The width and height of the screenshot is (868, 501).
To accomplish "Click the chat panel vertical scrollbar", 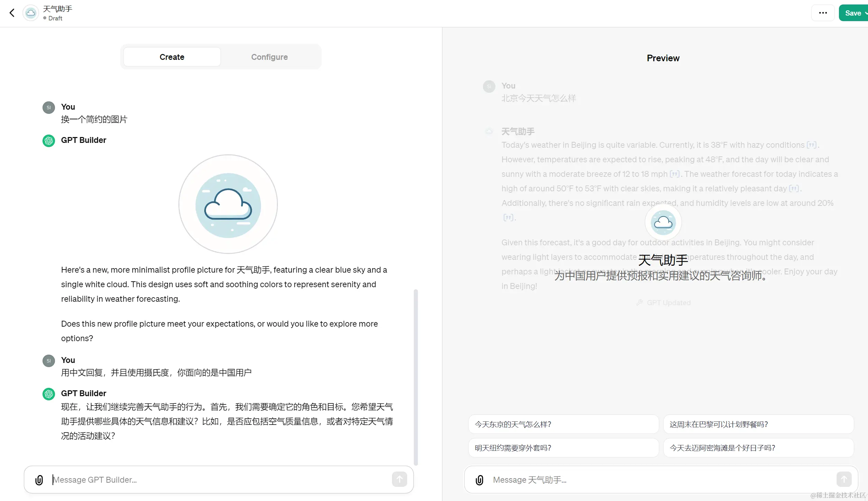I will pyautogui.click(x=416, y=377).
